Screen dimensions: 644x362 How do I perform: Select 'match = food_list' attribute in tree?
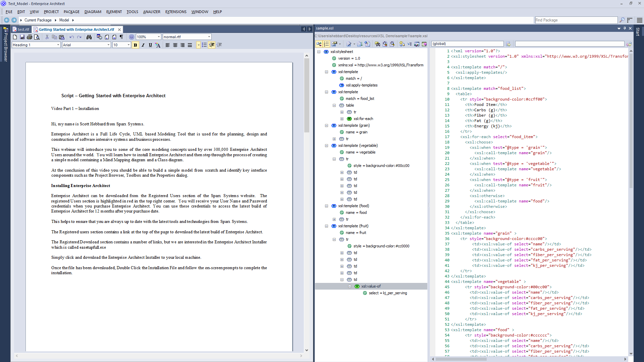[x=360, y=99]
